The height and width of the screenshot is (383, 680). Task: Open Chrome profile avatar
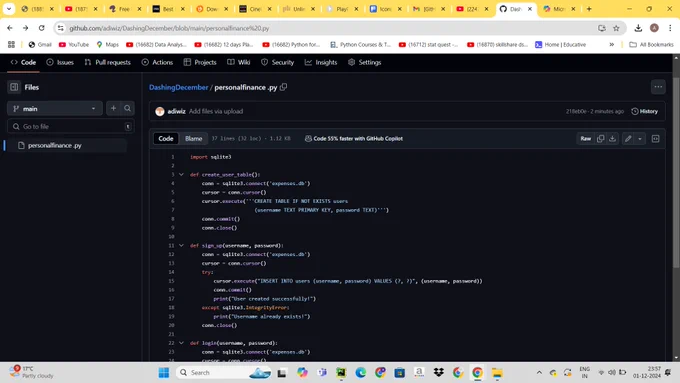[x=654, y=28]
